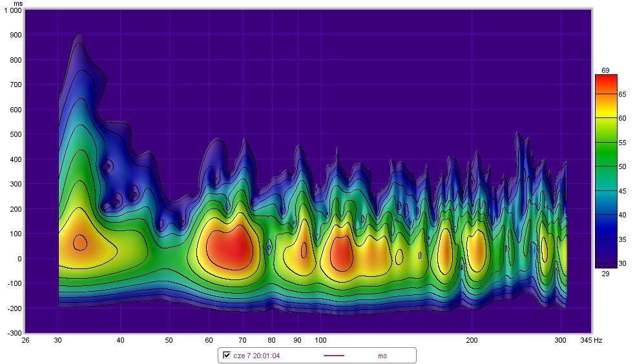Click the '345 Hz' frequency axis end label

tap(591, 340)
